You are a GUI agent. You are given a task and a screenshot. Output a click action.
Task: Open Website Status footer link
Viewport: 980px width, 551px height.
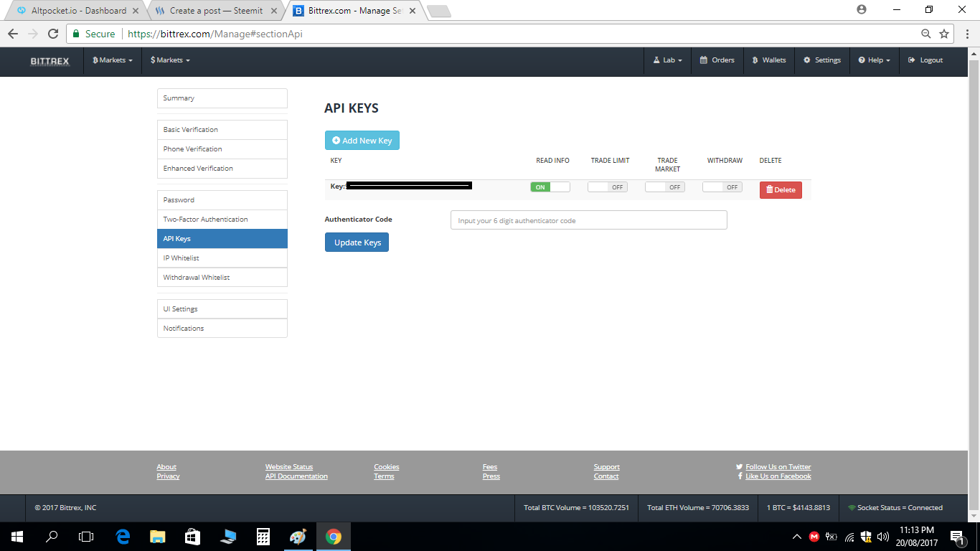pos(289,467)
